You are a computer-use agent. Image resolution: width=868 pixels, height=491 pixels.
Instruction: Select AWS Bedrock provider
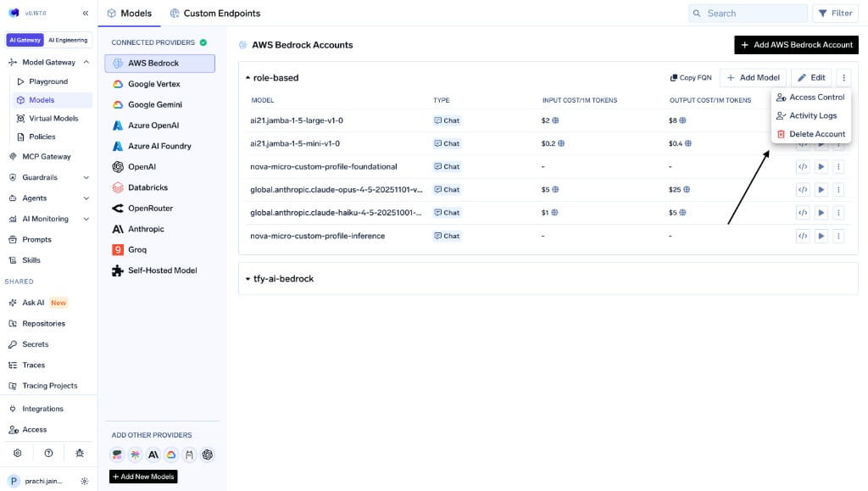pyautogui.click(x=159, y=63)
